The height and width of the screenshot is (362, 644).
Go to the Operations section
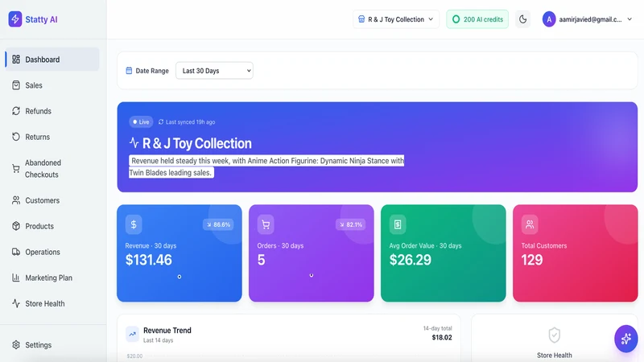click(x=52, y=252)
